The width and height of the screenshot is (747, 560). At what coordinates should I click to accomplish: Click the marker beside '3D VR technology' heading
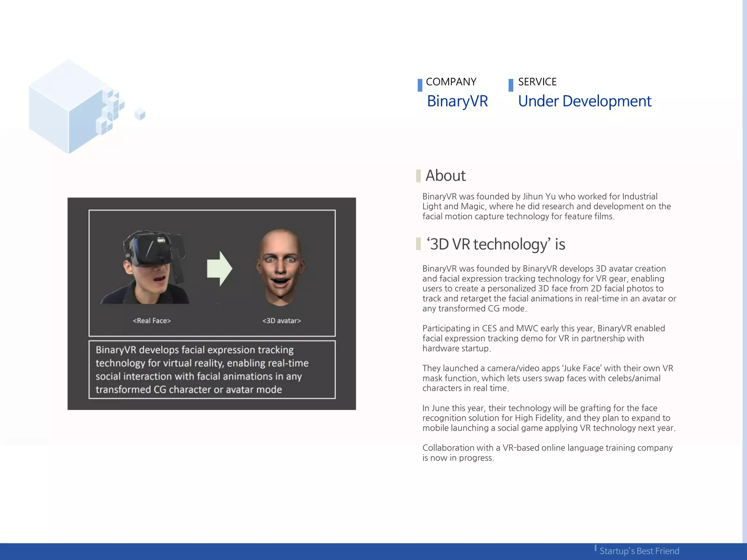coord(418,244)
